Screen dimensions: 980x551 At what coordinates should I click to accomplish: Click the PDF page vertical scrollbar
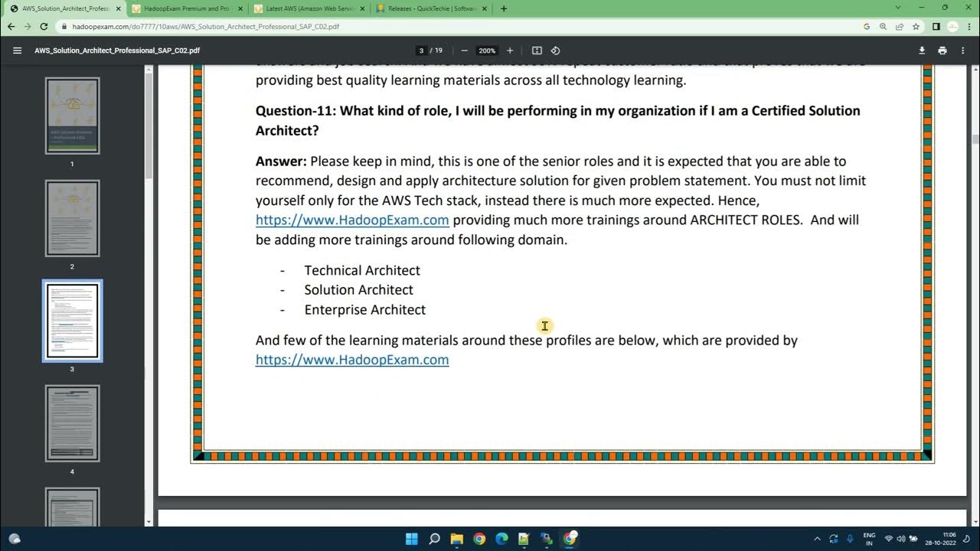[x=975, y=140]
